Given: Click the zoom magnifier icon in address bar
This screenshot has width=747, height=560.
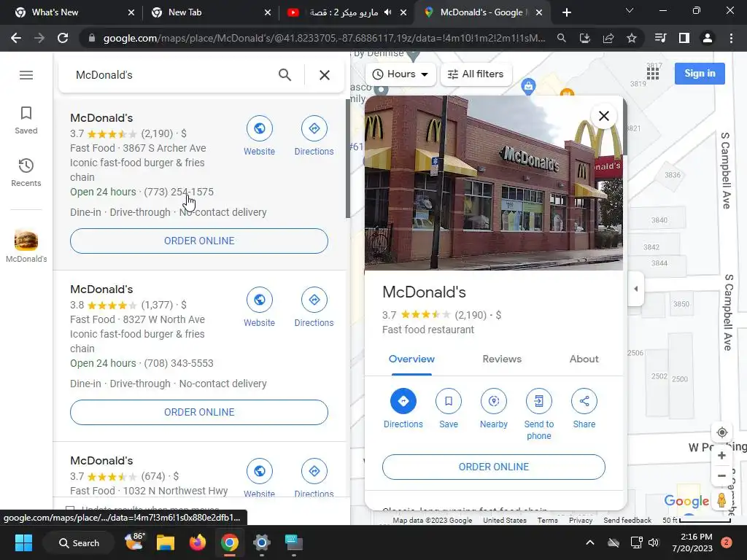Looking at the screenshot, I should point(562,38).
